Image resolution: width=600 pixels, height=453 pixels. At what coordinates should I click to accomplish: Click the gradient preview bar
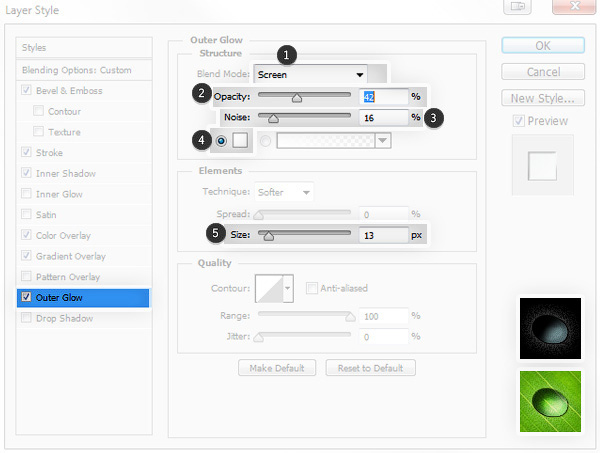pos(326,140)
